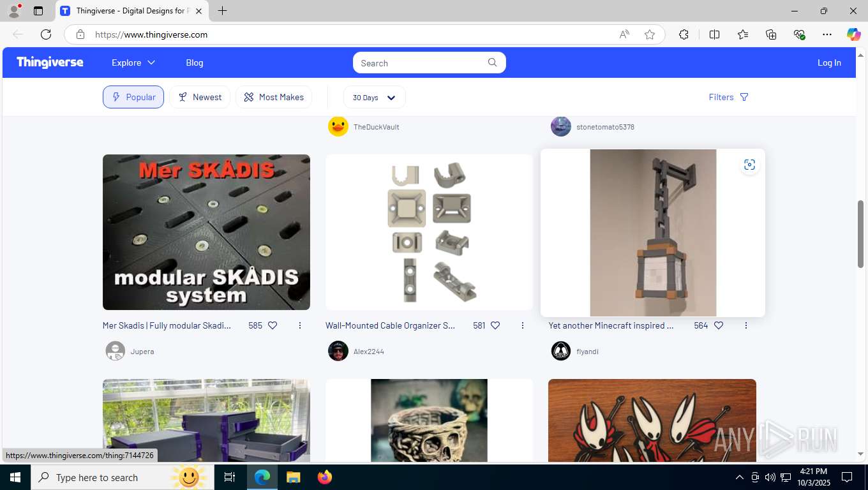868x490 pixels.
Task: Click the Log In link
Action: tap(829, 63)
